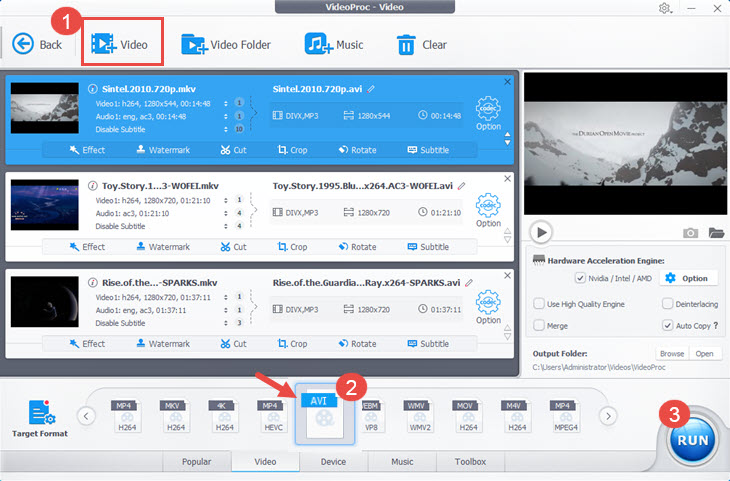Viewport: 730px width, 481px height.
Task: Crop the Toy Story video
Action: point(292,247)
